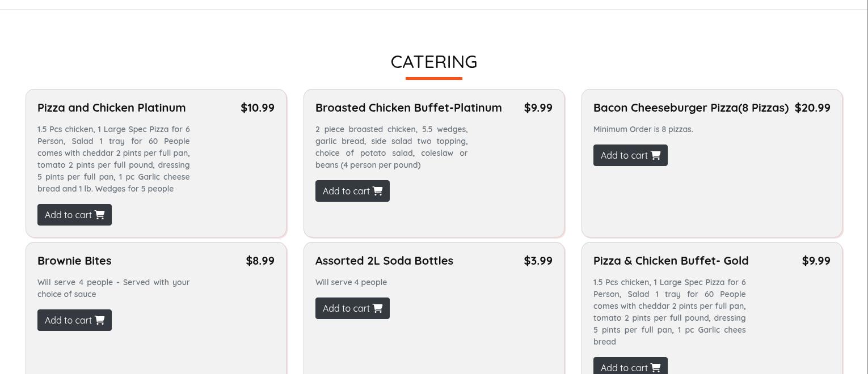
Task: Click cart icon for Bacon Cheeseburger Pizza
Action: pos(656,155)
